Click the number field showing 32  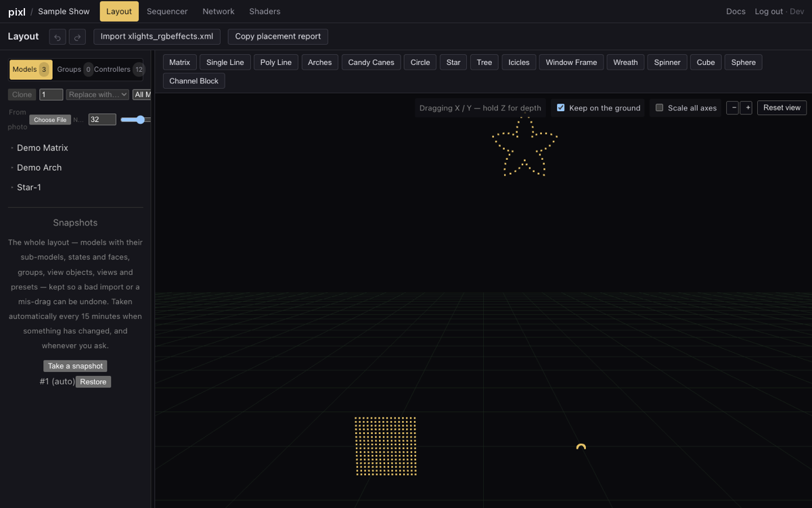[102, 119]
